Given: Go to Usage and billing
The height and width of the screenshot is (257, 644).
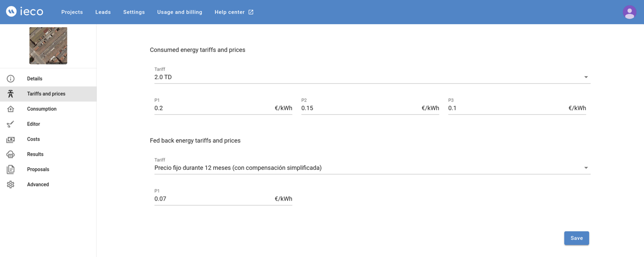Looking at the screenshot, I should (180, 12).
